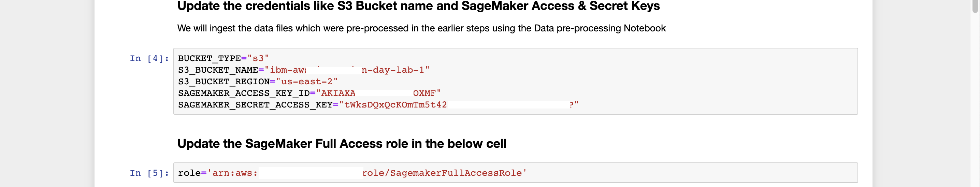980x187 pixels.
Task: Place cursor on BUCKET_TYPE line
Action: 223,59
